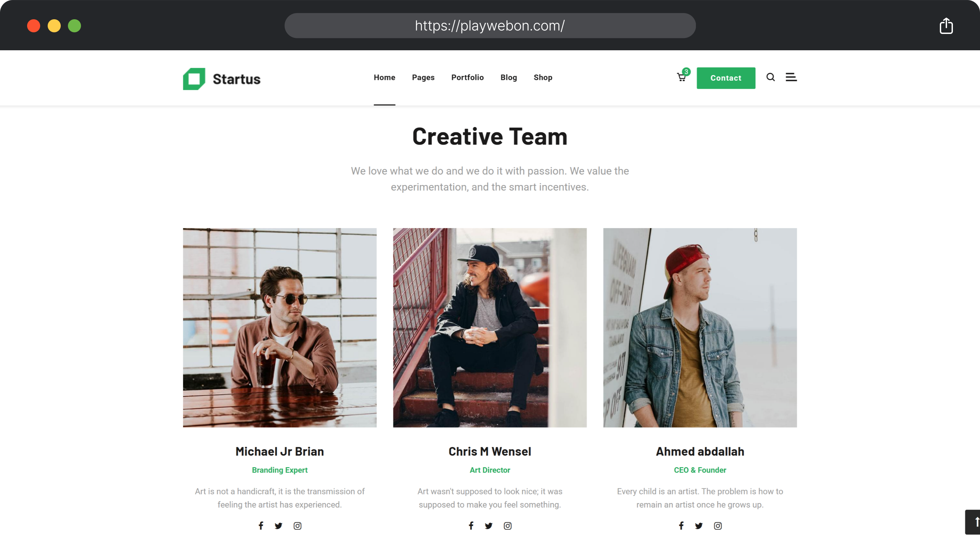Image resolution: width=980 pixels, height=551 pixels.
Task: Click the Creative Team heading
Action: click(490, 136)
